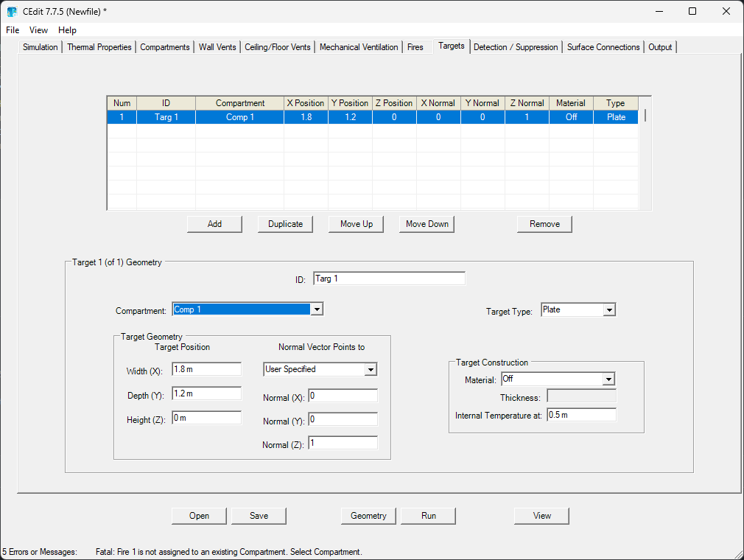Expand the Material dropdown
The width and height of the screenshot is (744, 560).
[x=608, y=379]
